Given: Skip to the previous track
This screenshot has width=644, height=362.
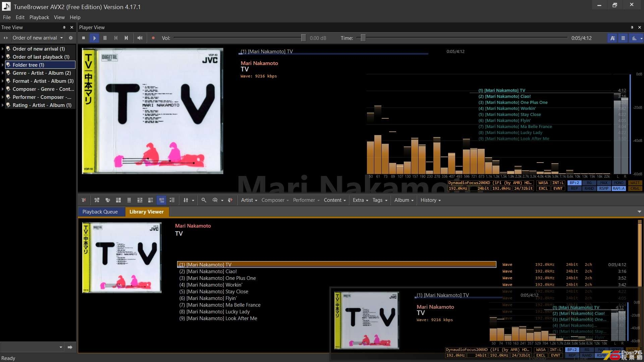Looking at the screenshot, I should pos(116,38).
